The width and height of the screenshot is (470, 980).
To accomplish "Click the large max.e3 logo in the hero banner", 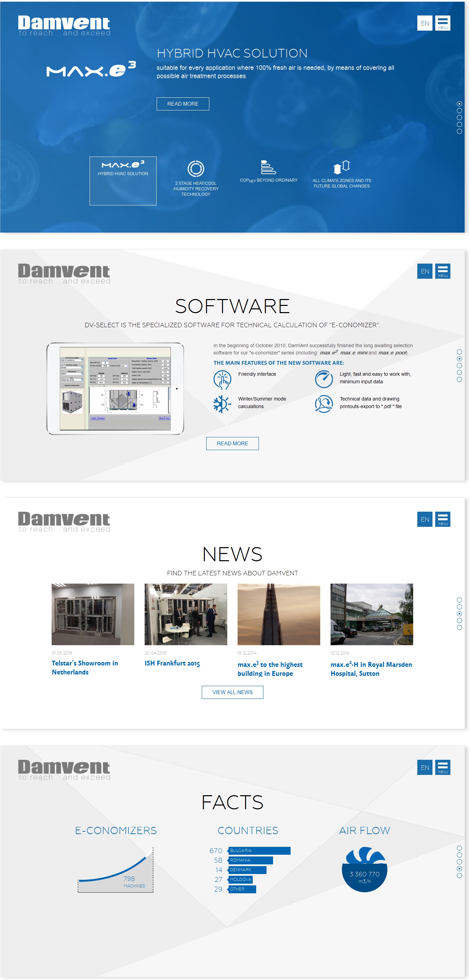I will click(91, 69).
